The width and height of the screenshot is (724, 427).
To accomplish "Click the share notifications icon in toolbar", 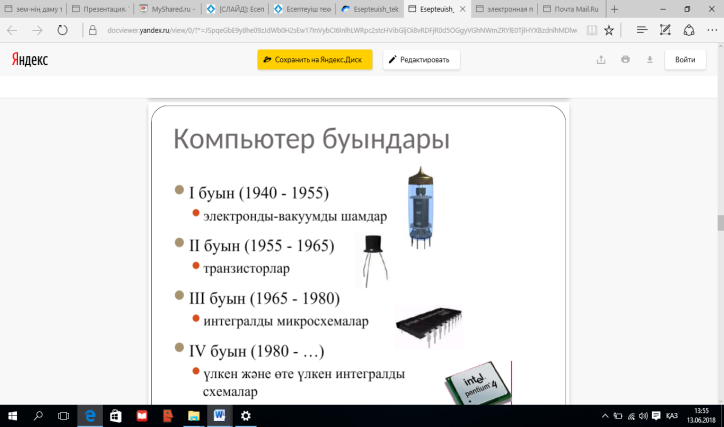I will [689, 30].
